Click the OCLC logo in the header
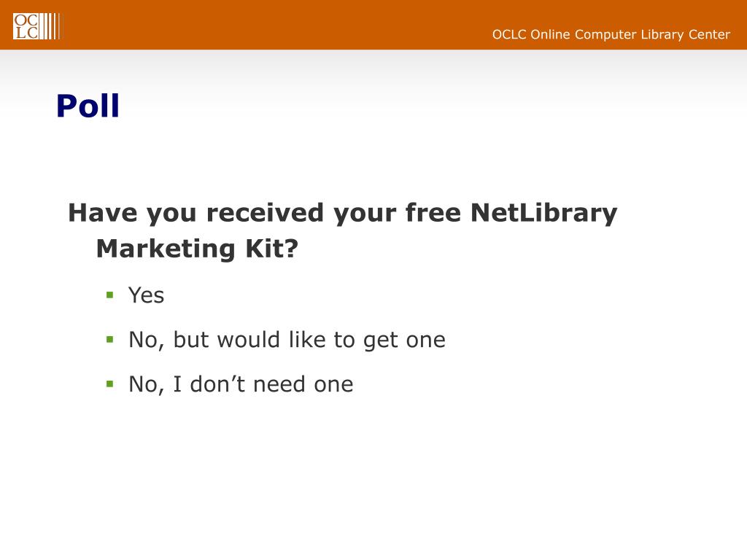Image resolution: width=747 pixels, height=560 pixels. pos(26,26)
